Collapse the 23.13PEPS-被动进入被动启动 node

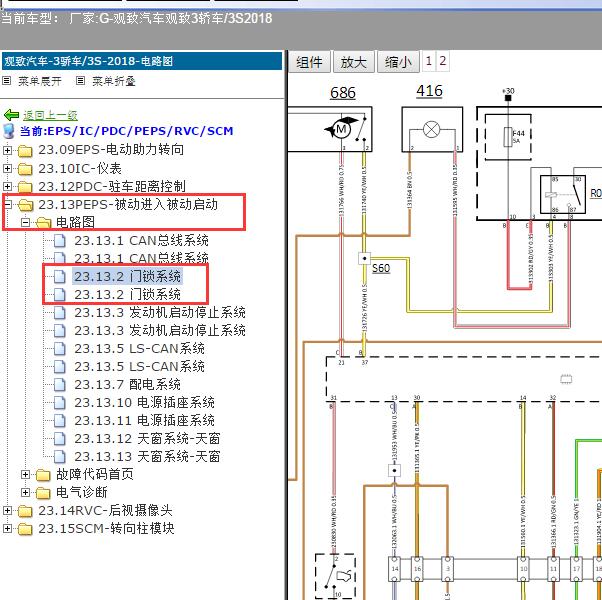click(x=7, y=205)
